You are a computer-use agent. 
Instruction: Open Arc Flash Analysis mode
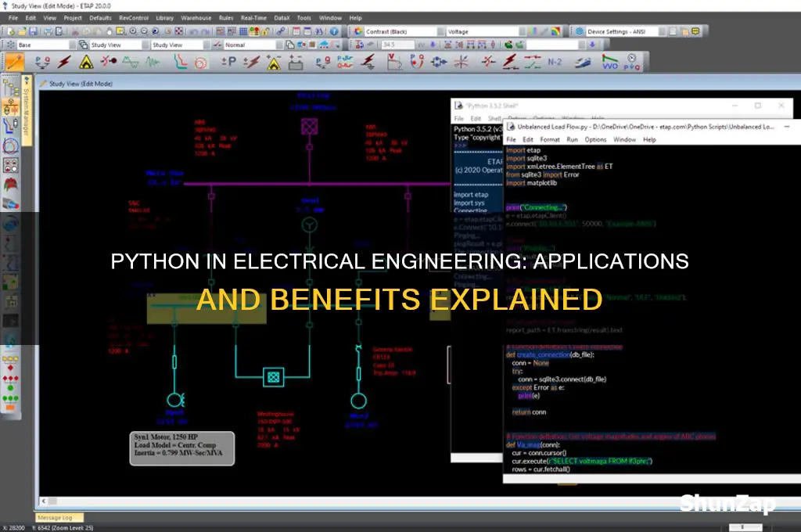86,63
